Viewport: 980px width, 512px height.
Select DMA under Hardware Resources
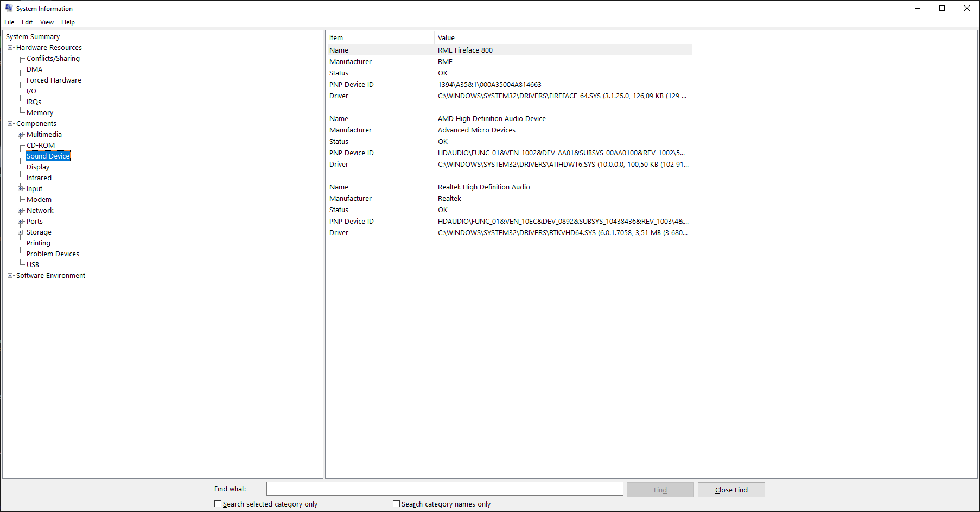pos(35,69)
